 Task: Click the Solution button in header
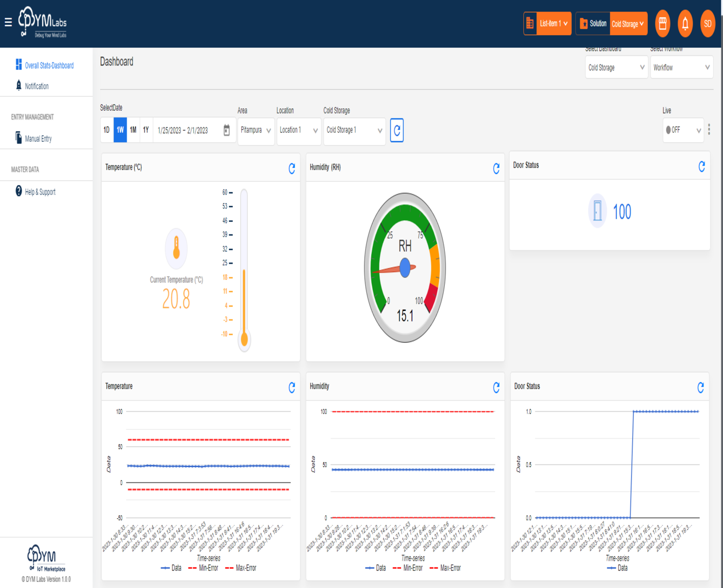point(593,23)
